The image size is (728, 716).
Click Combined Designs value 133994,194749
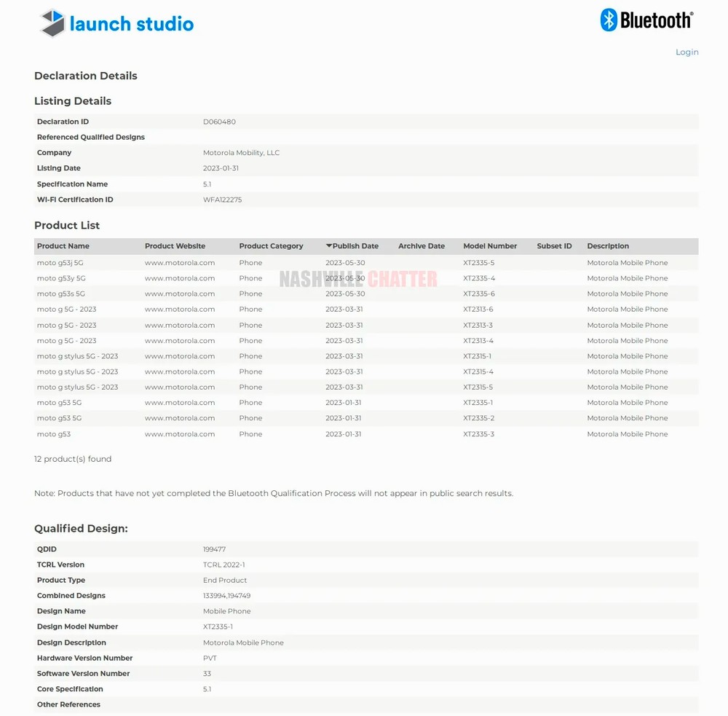tap(226, 596)
